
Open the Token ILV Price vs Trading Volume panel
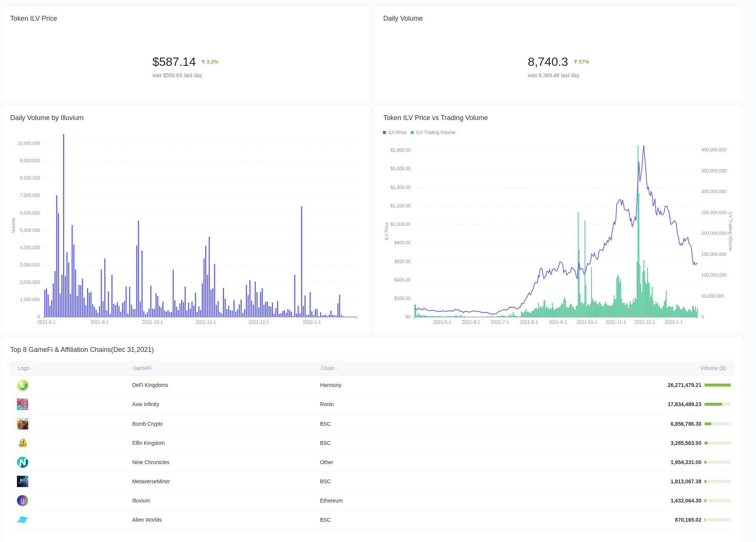coord(435,118)
